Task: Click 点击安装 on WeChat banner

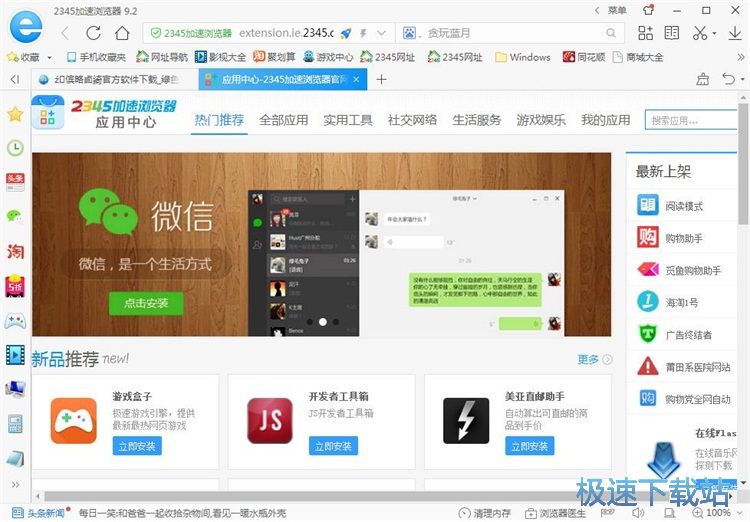Action: pyautogui.click(x=146, y=303)
